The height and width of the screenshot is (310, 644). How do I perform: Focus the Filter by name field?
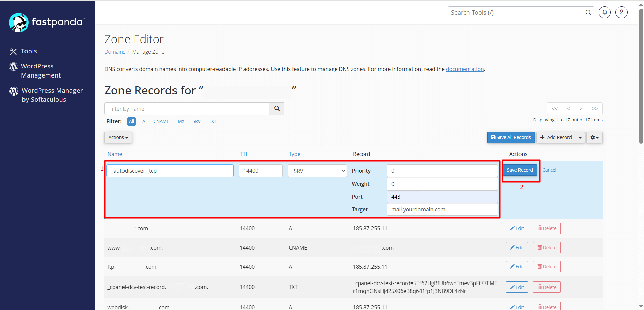[x=187, y=109]
